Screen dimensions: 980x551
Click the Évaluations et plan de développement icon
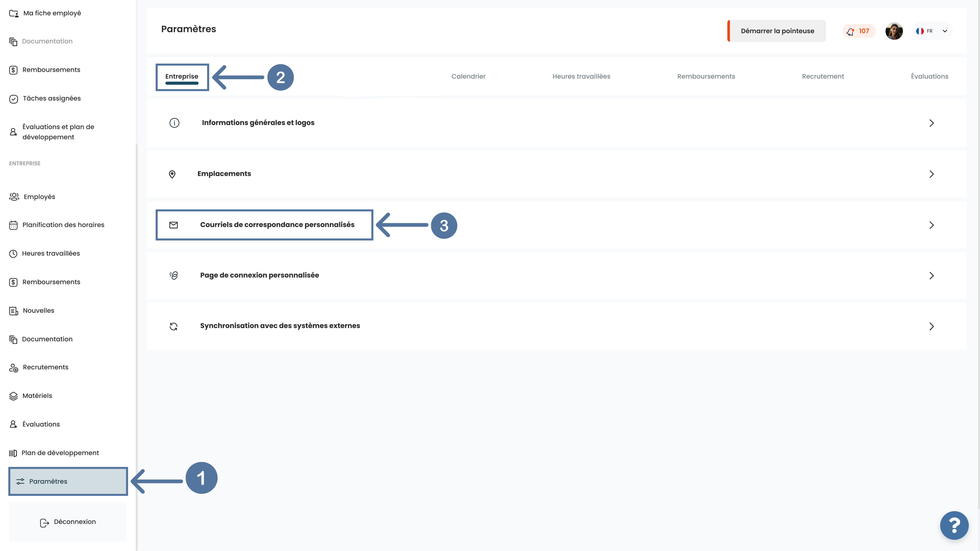[x=13, y=132]
